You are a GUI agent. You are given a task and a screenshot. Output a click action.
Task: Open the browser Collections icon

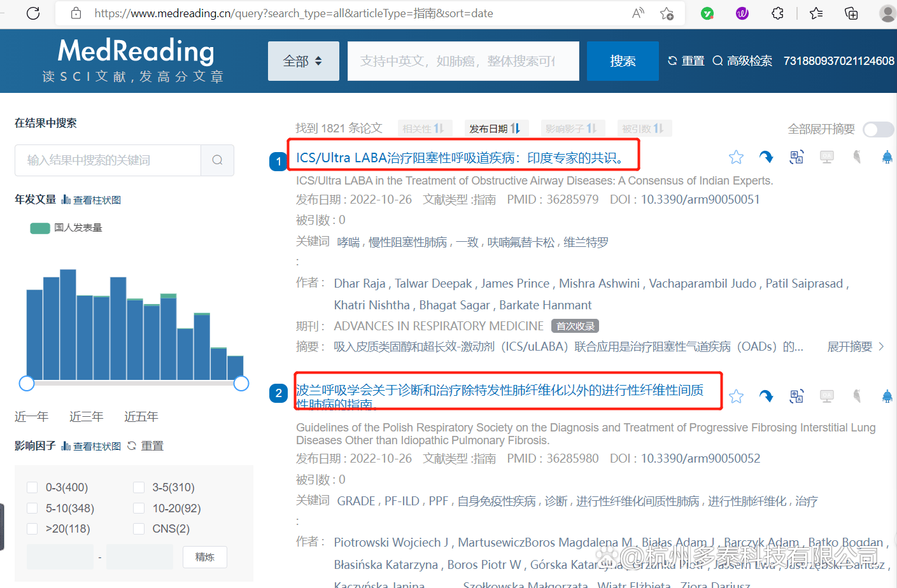[x=851, y=13]
